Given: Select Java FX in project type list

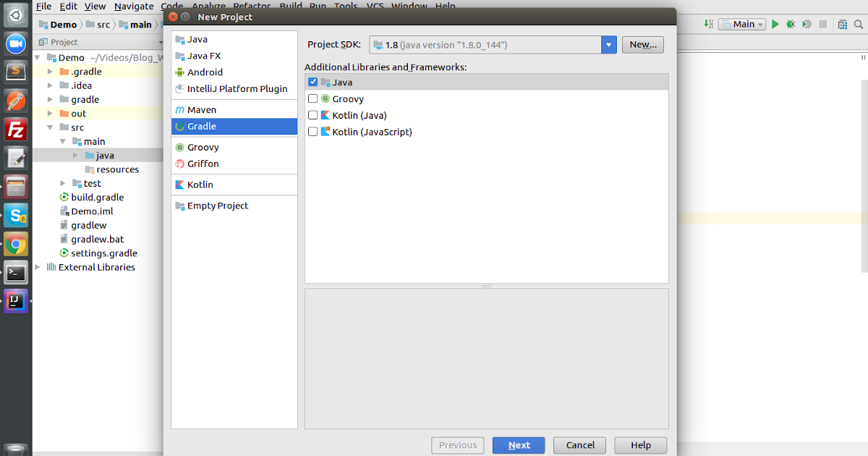Looking at the screenshot, I should pyautogui.click(x=234, y=56).
